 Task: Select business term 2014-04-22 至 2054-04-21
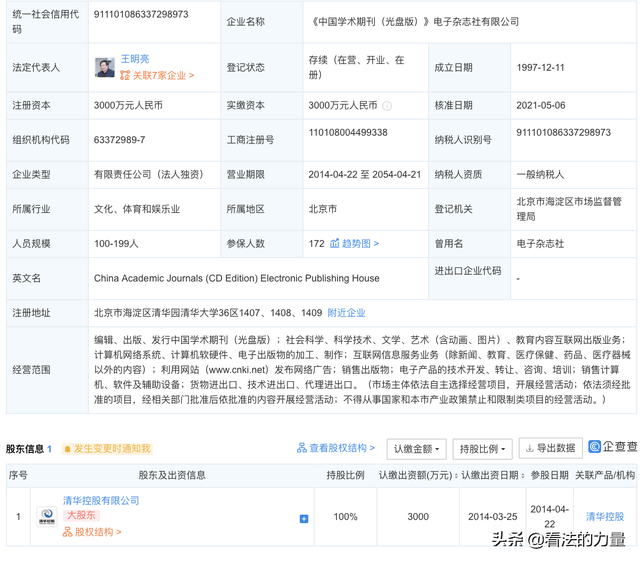click(364, 175)
